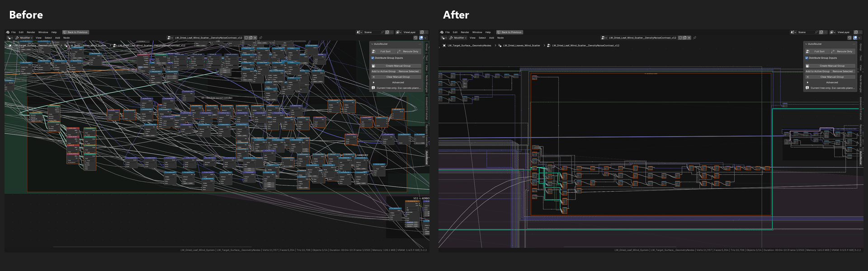The height and width of the screenshot is (271, 868).
Task: Open Help menu in Before window
Action: pos(54,32)
